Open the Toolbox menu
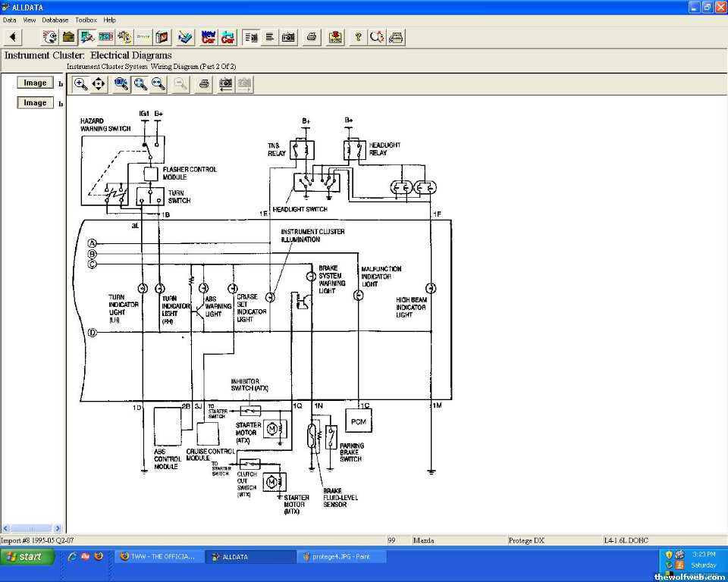Screen dimensions: 728x582 [x=86, y=20]
